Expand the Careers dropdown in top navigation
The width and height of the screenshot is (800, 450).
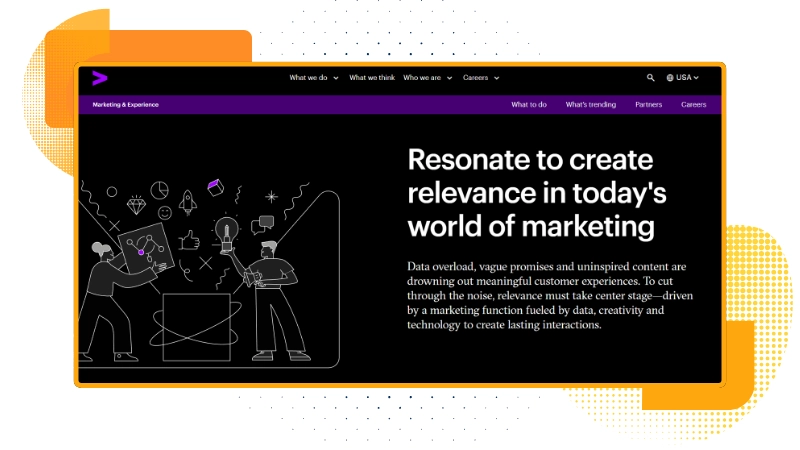click(x=481, y=78)
